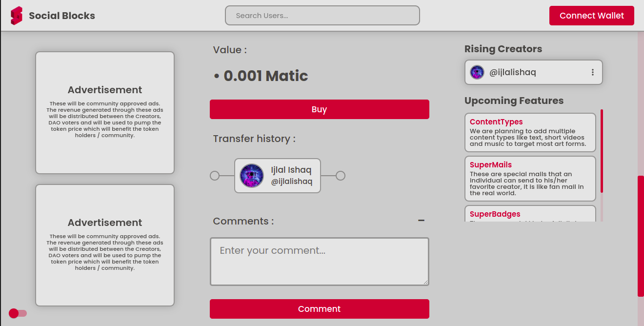Click the lower Advertisement card

point(105,245)
